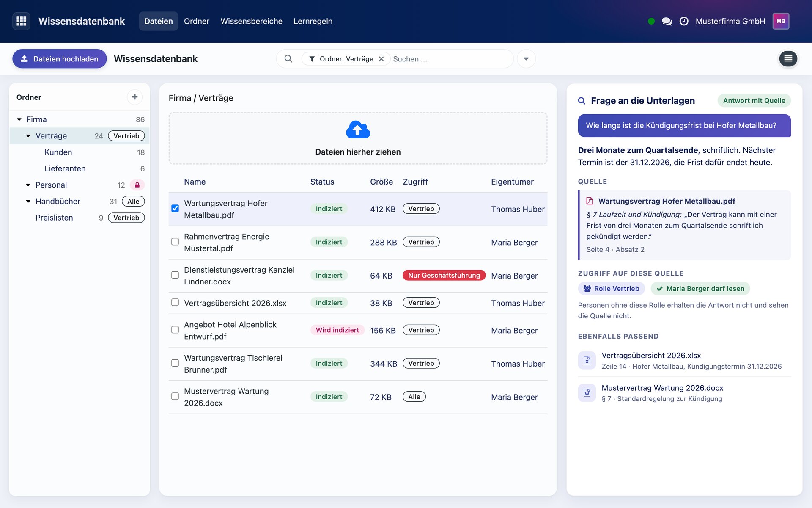
Task: Select Rahmenvertrag Energie Mustertal.pdf checkbox
Action: 175,242
